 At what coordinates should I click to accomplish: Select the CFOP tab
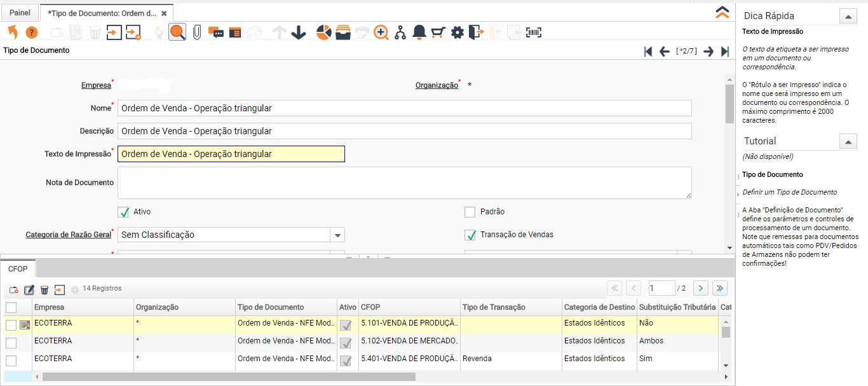(x=18, y=269)
